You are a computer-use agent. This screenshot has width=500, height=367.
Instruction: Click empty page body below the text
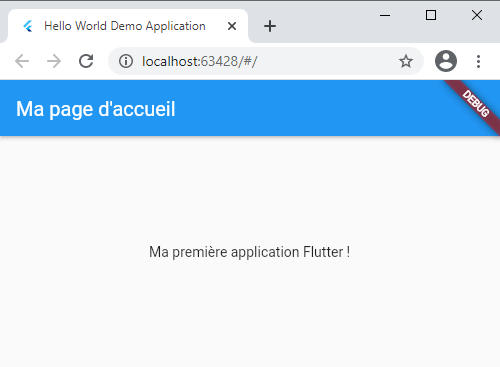pos(250,313)
